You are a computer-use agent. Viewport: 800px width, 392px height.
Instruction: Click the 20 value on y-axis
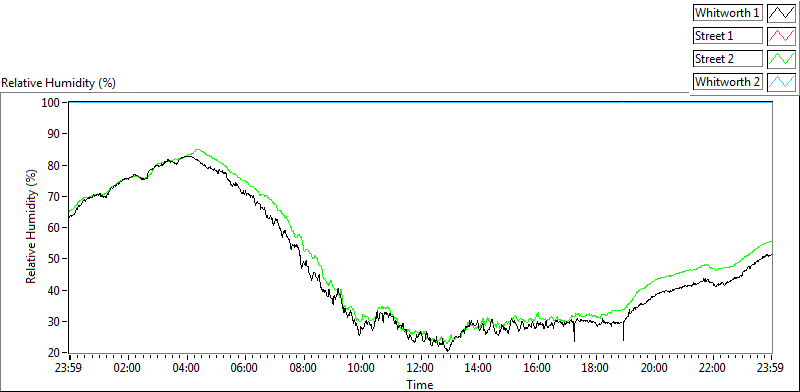(x=55, y=353)
